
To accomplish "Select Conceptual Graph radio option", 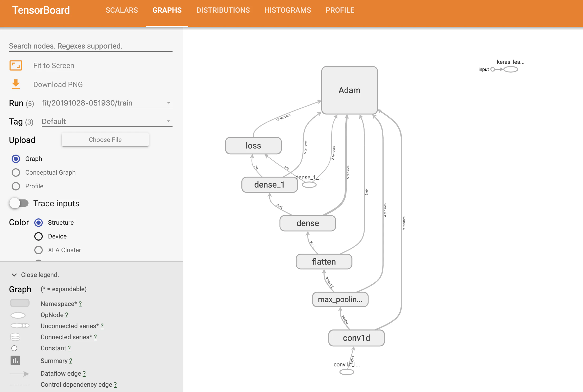I will [x=16, y=173].
